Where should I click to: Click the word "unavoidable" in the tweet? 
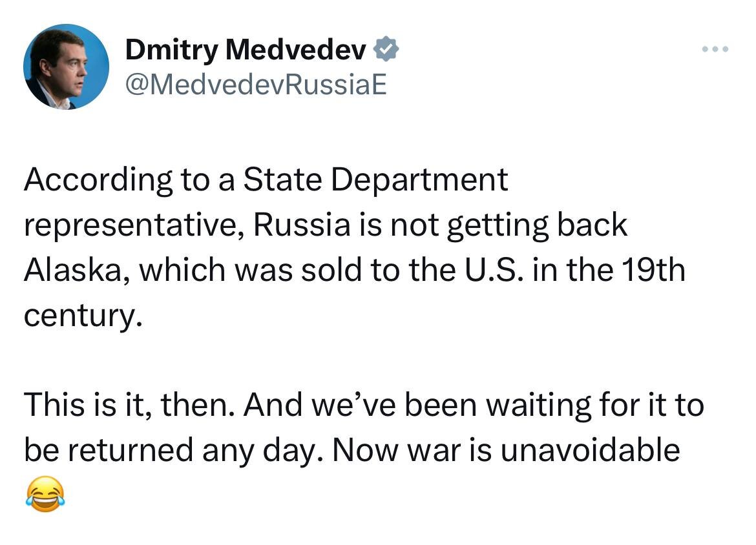coord(590,450)
